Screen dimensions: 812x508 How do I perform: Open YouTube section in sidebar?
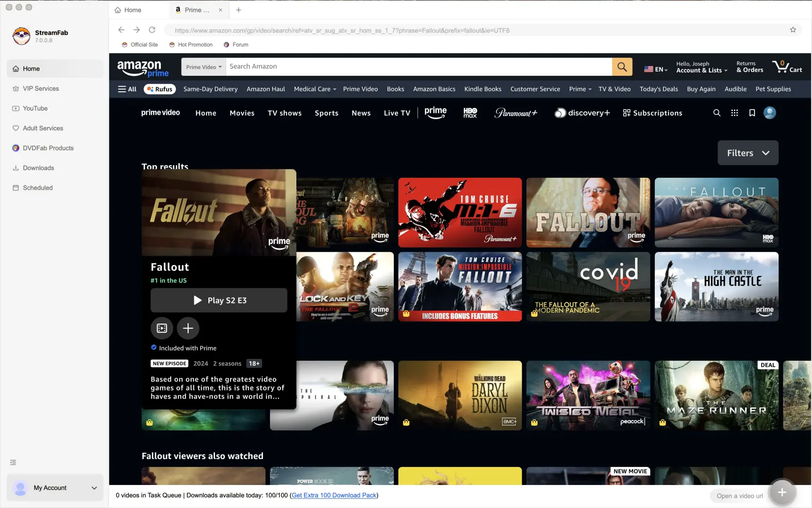(55, 108)
